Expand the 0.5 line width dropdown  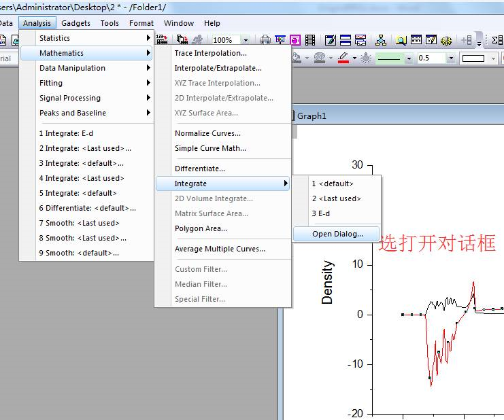tap(451, 58)
